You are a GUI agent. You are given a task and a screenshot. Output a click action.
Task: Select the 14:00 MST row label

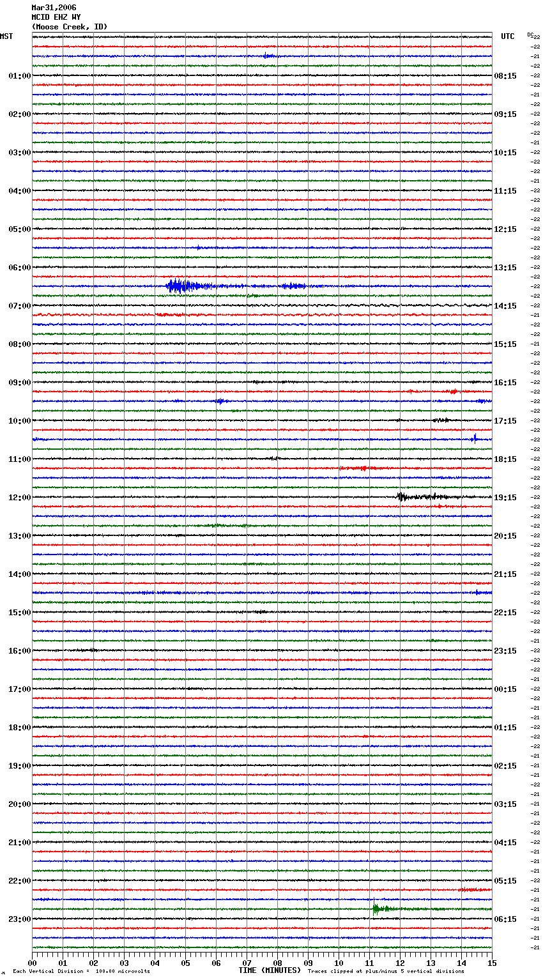[x=20, y=574]
